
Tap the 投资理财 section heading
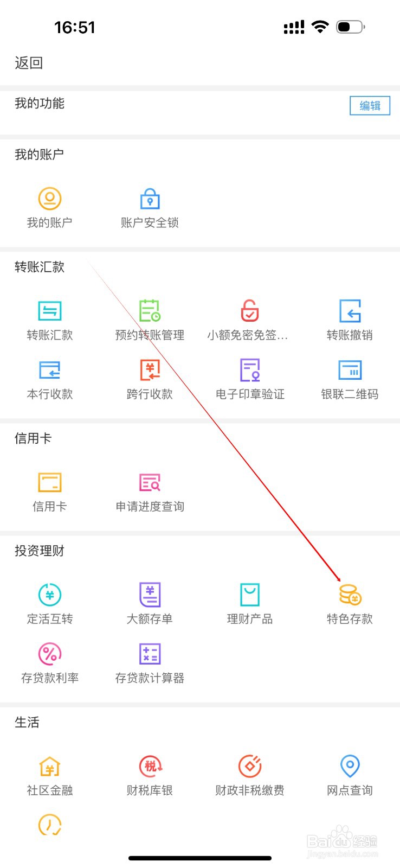[x=40, y=551]
